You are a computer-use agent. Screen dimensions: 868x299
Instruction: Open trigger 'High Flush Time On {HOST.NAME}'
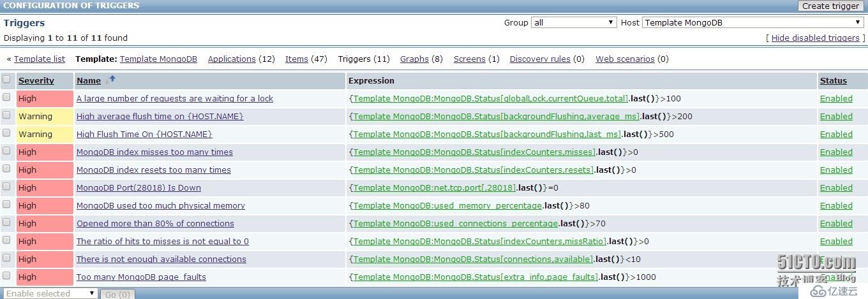[x=144, y=134]
